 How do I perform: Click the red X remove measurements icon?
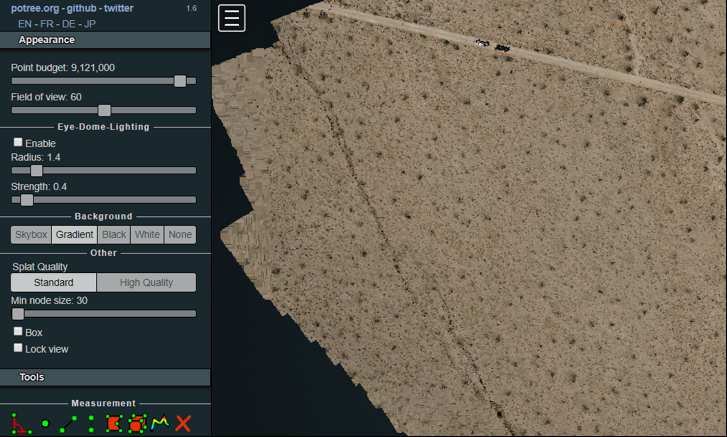click(x=183, y=424)
